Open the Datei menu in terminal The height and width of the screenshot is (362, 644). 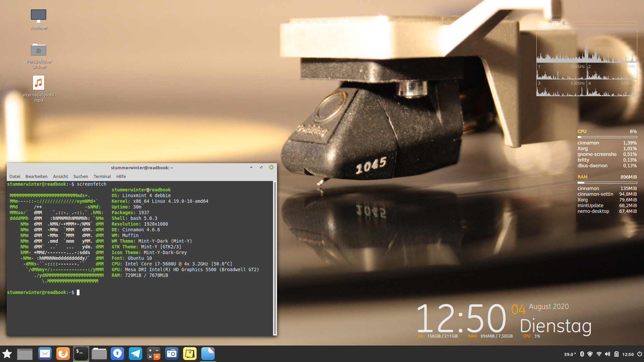click(x=15, y=176)
